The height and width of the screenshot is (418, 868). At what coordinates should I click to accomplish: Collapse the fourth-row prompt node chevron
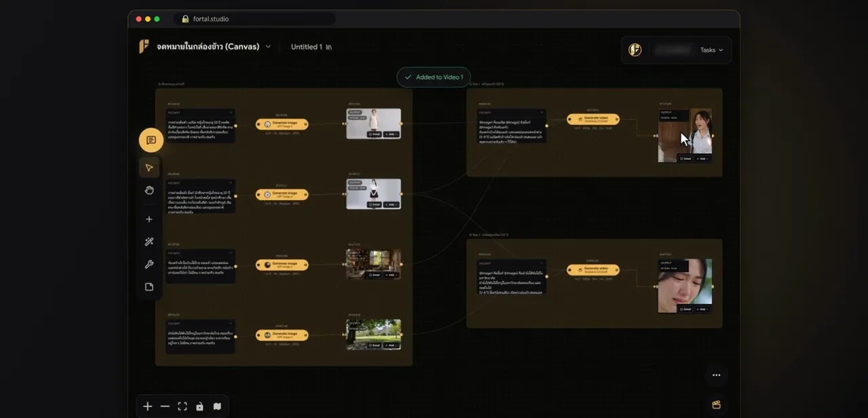[231, 323]
